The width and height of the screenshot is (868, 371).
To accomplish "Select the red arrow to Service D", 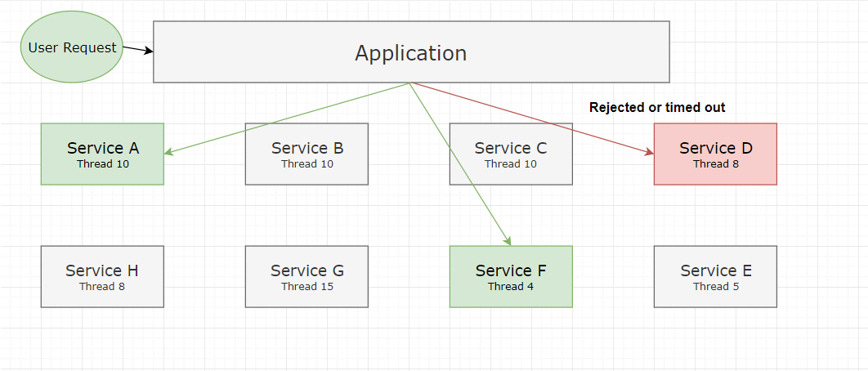I will pyautogui.click(x=531, y=118).
